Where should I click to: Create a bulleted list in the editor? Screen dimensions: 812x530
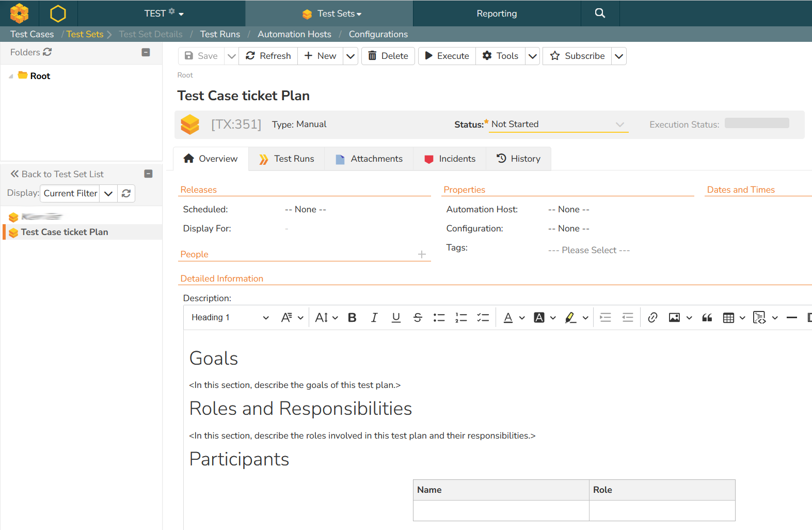point(439,318)
